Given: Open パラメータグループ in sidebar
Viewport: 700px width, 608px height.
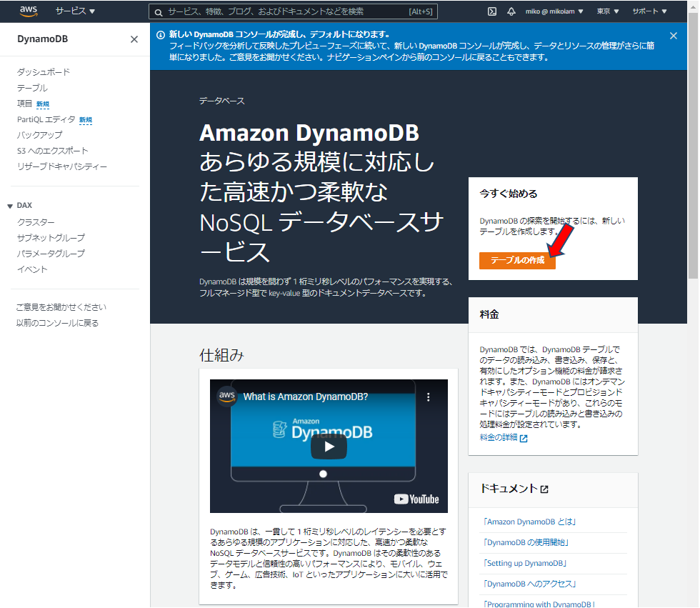Looking at the screenshot, I should [x=51, y=254].
